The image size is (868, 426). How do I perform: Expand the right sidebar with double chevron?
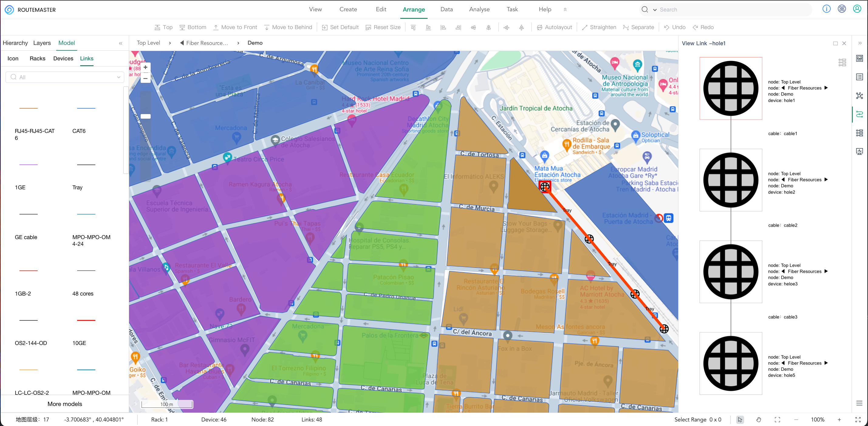[x=860, y=43]
